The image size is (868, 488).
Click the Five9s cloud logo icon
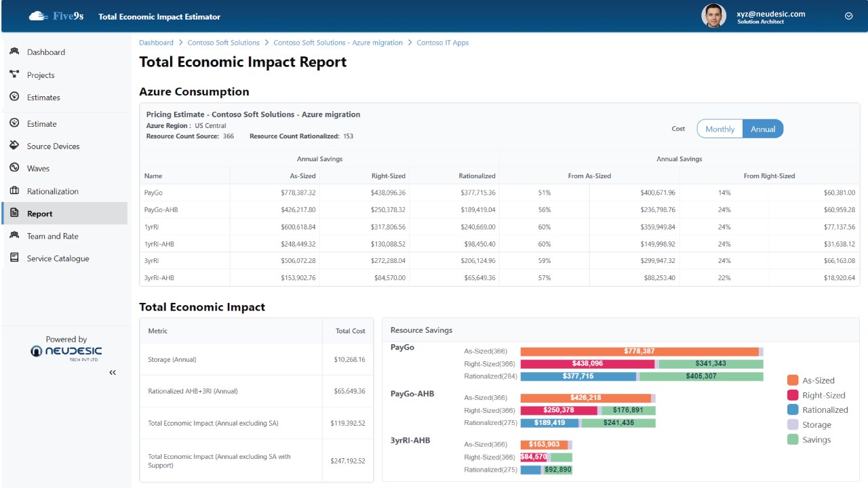(39, 16)
